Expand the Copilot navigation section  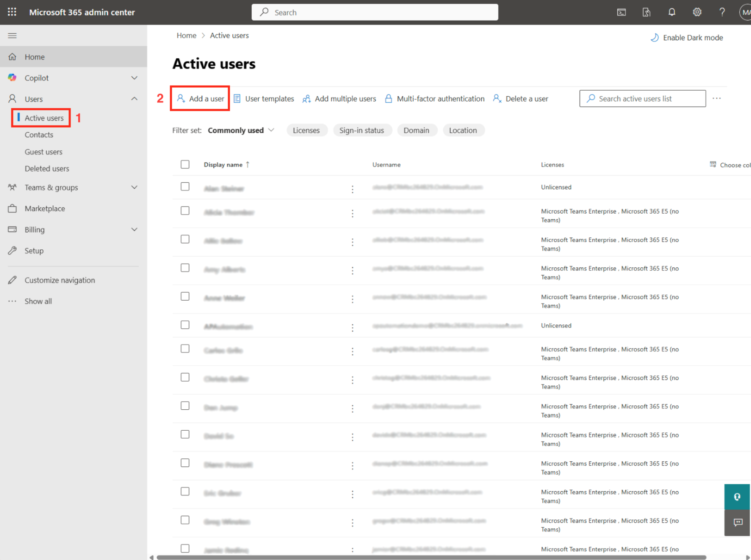134,78
